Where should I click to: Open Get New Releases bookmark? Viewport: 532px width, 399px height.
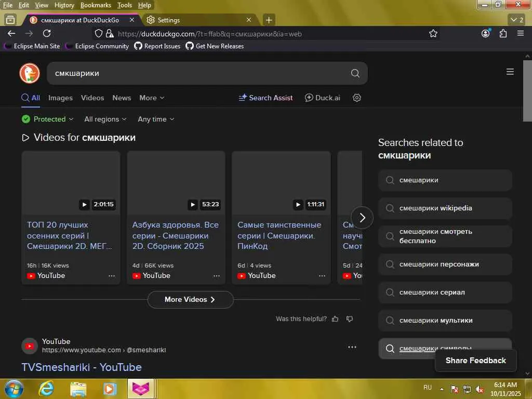pyautogui.click(x=215, y=46)
